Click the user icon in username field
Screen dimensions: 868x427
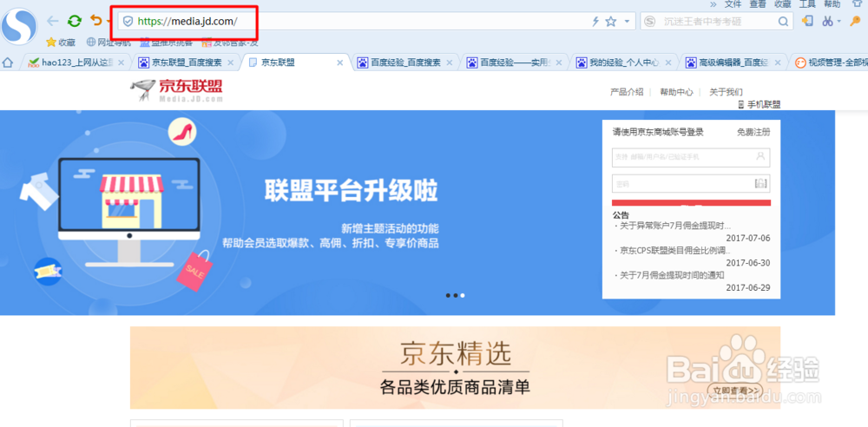coord(760,156)
